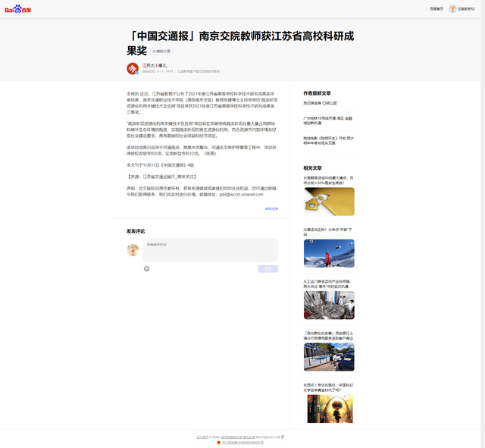Screen dimensions: 485x448
Task: Click inside the comment text box
Action: pos(210,250)
